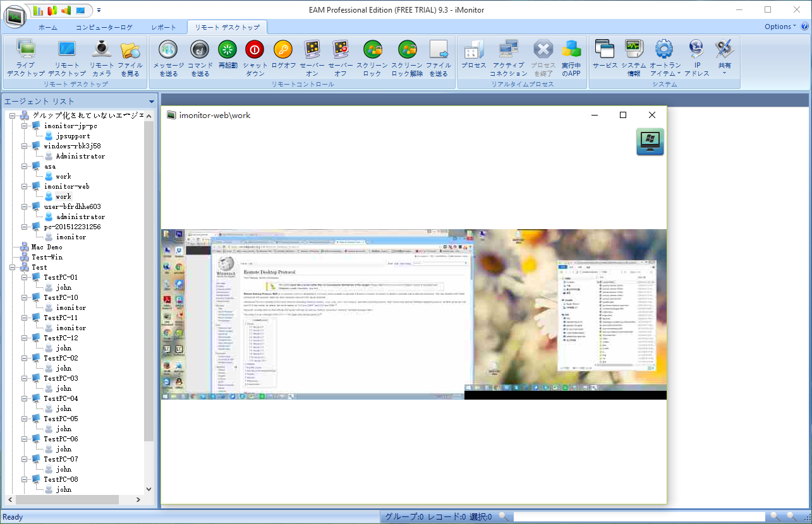Click monitor icon in remote window
Viewport: 812px width, 524px height.
click(650, 142)
